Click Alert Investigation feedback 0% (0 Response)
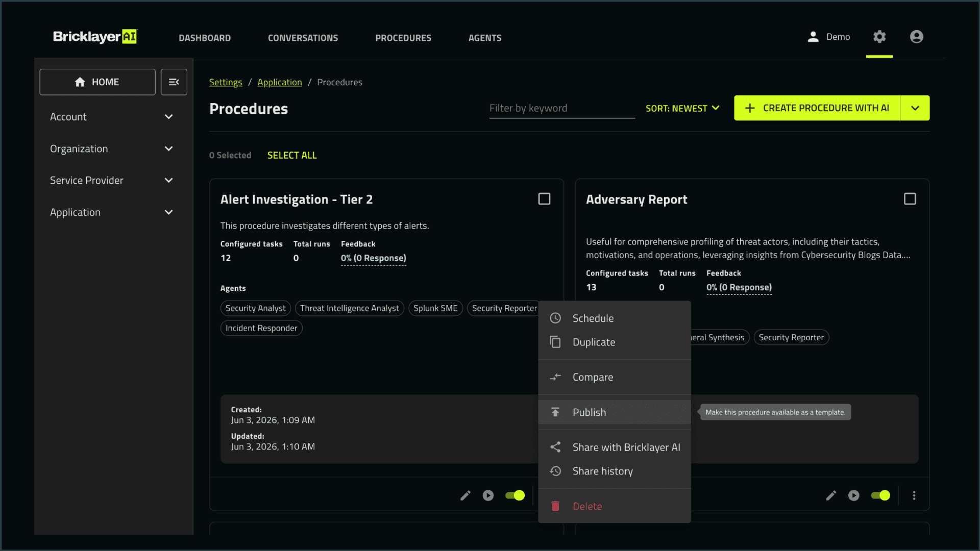The image size is (980, 551). tap(374, 258)
